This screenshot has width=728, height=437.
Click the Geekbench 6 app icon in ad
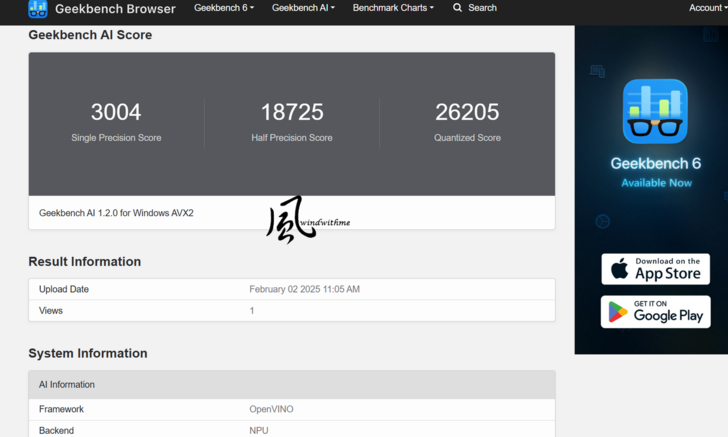click(x=655, y=111)
